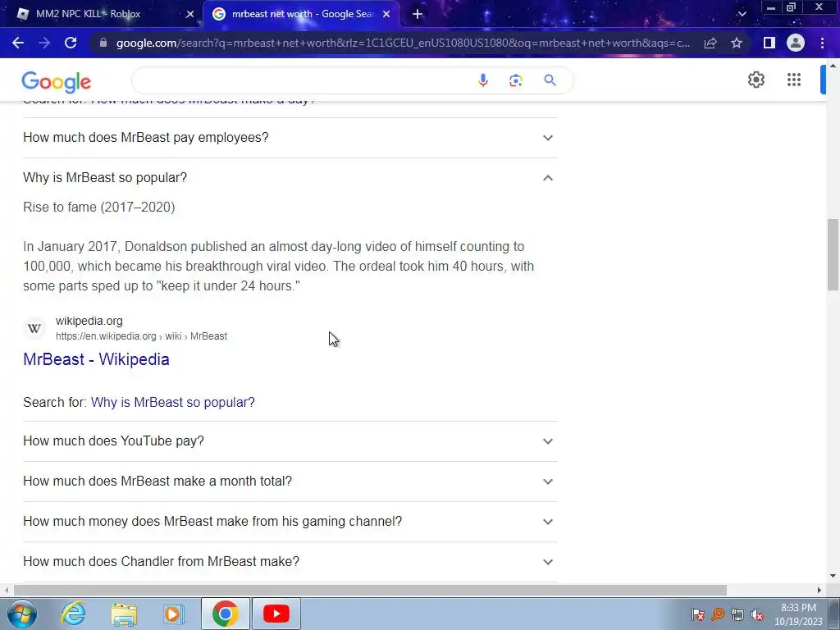This screenshot has width=840, height=630.
Task: Reload the current page
Action: pos(71,43)
